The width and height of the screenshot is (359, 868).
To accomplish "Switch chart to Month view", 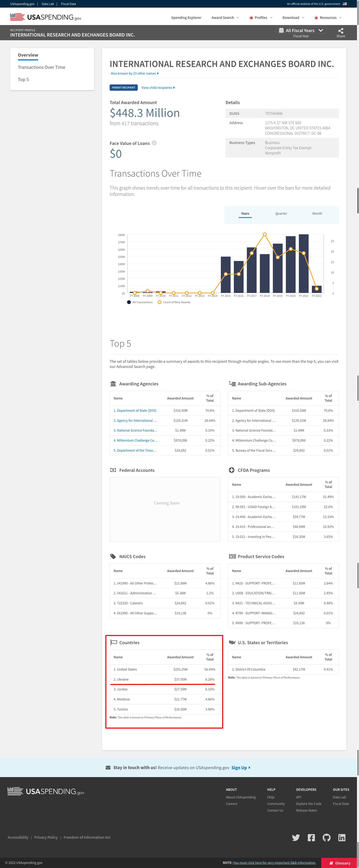I will click(317, 213).
